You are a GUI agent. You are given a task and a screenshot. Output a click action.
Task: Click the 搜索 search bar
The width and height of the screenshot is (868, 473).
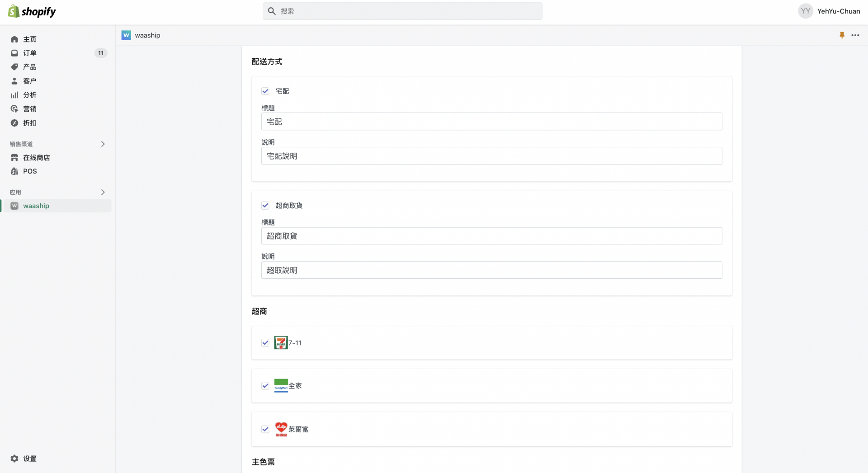click(x=402, y=11)
